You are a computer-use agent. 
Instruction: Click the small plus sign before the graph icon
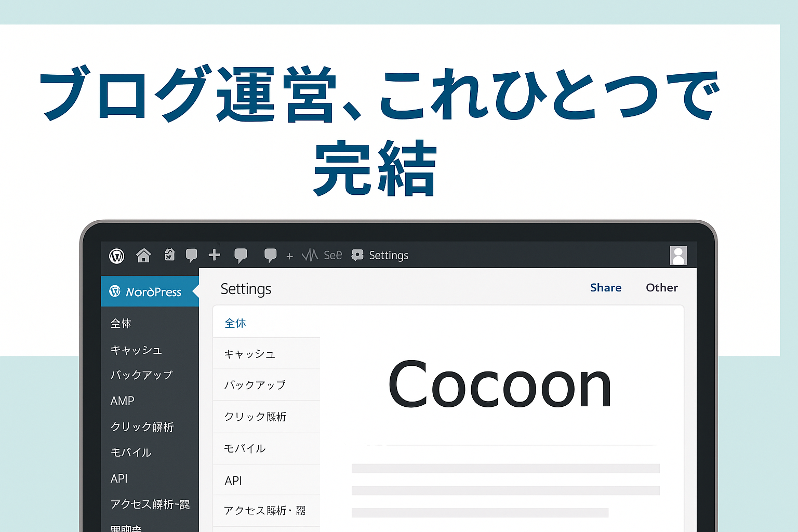pos(290,256)
